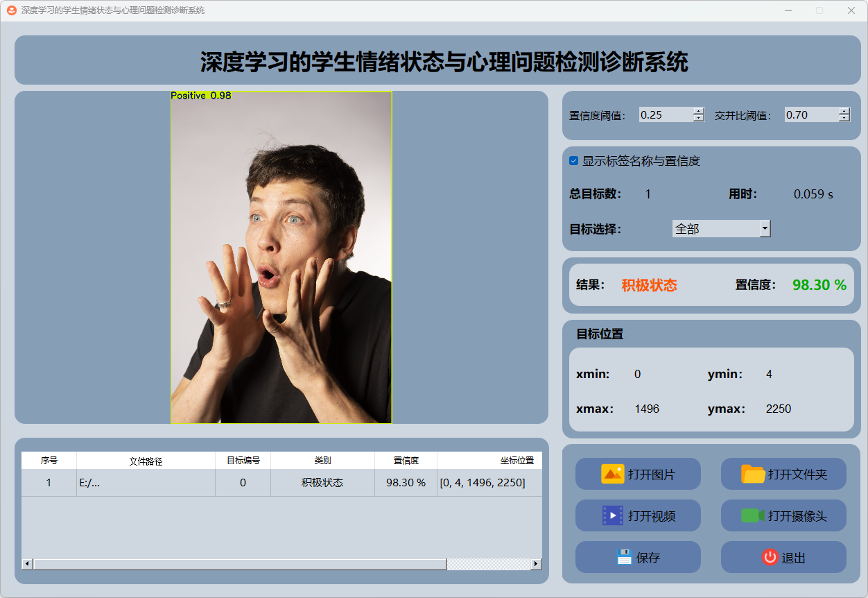868x598 pixels.
Task: Click the yellow folder icon for 打开文件夹
Action: pos(753,474)
